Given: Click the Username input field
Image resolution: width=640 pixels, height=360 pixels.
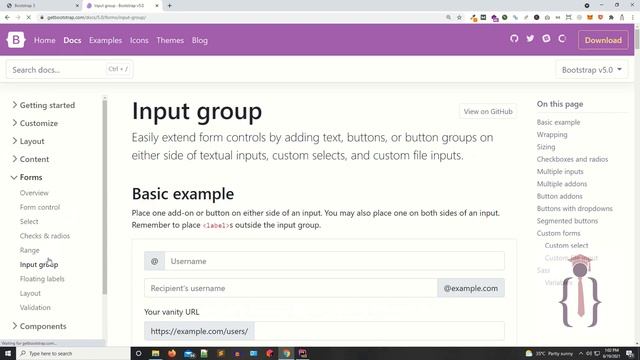Looking at the screenshot, I should click(334, 261).
